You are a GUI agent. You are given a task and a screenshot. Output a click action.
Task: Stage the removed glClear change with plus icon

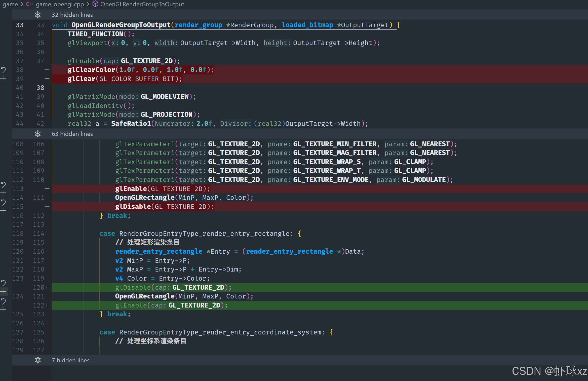point(3,79)
